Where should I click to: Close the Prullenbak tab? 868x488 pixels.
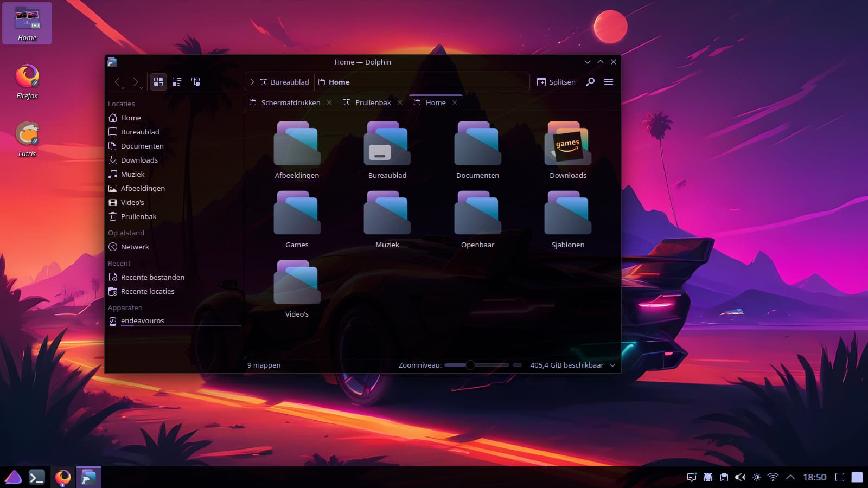pyautogui.click(x=400, y=102)
